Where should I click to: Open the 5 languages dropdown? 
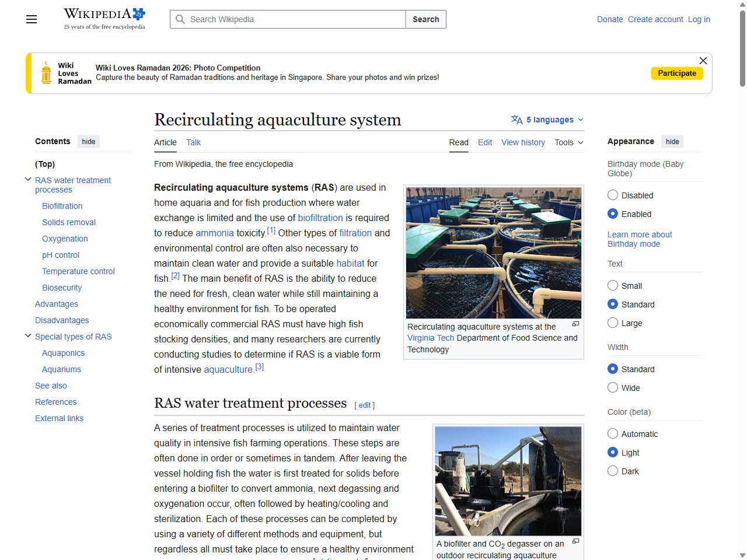(x=547, y=120)
